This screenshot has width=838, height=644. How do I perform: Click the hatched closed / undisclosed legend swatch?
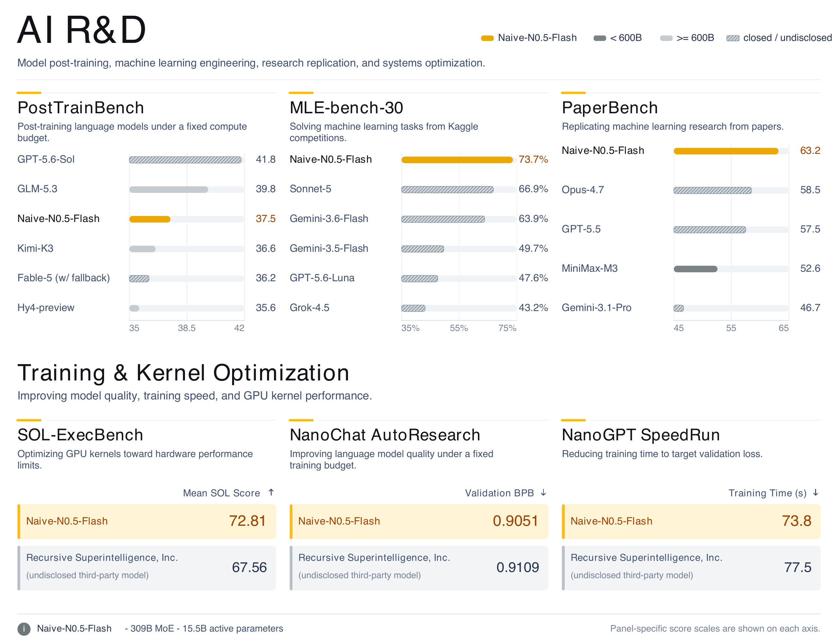733,38
